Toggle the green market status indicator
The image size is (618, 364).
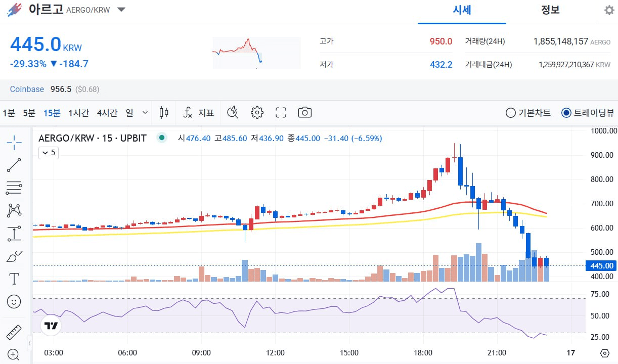162,138
